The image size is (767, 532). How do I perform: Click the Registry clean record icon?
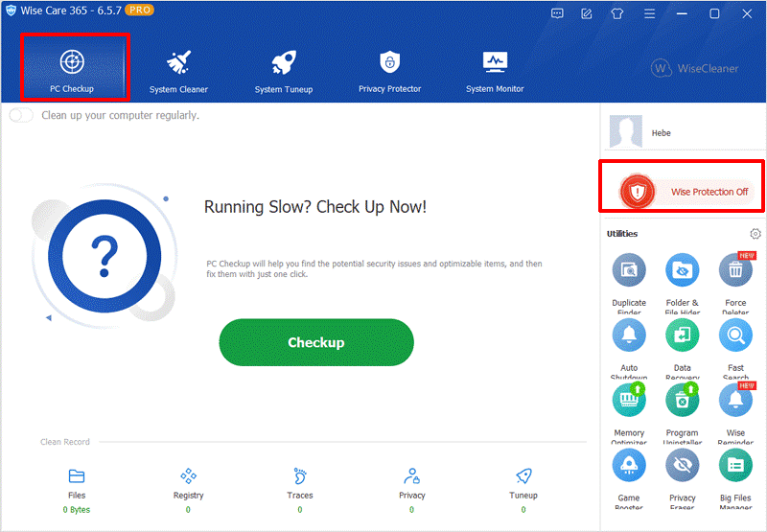(188, 475)
